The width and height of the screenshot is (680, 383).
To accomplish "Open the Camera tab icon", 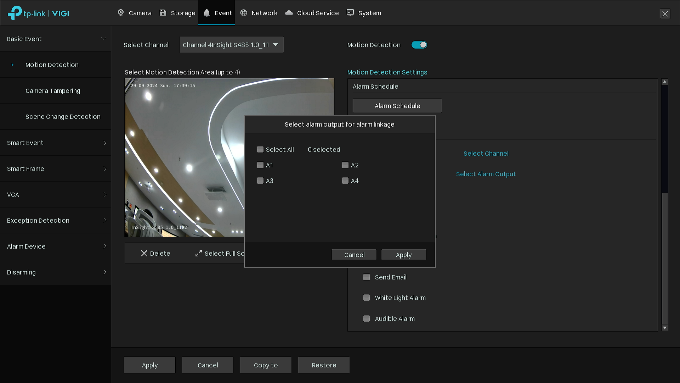I will (121, 13).
